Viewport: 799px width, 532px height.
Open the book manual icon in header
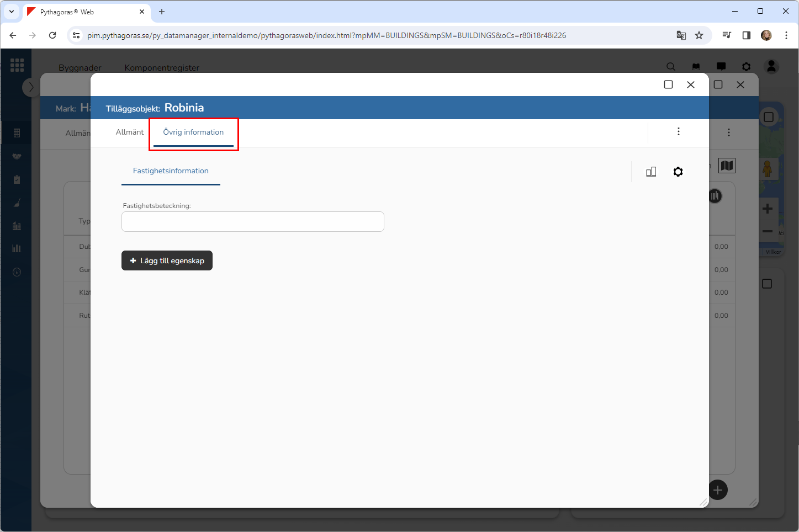point(696,67)
